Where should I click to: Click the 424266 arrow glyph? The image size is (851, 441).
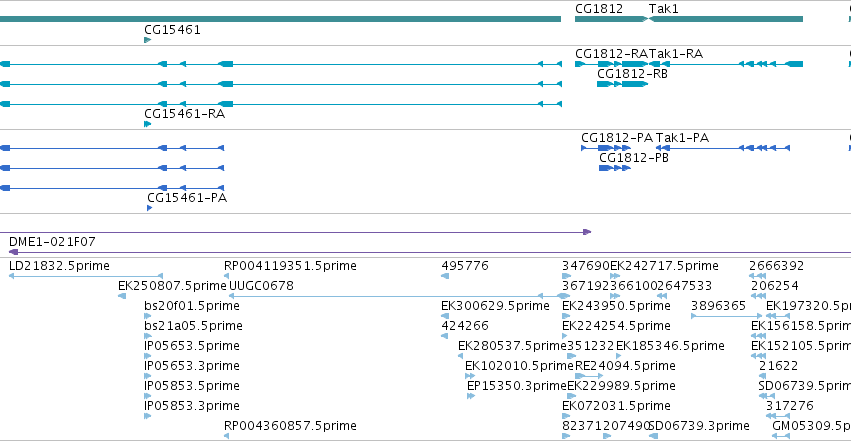click(x=444, y=336)
